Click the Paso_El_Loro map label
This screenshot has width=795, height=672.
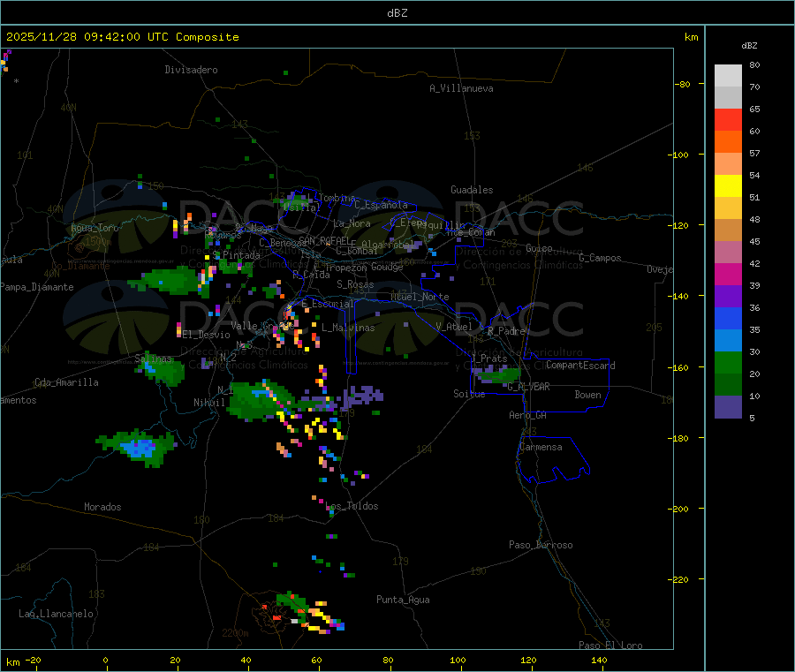click(611, 646)
